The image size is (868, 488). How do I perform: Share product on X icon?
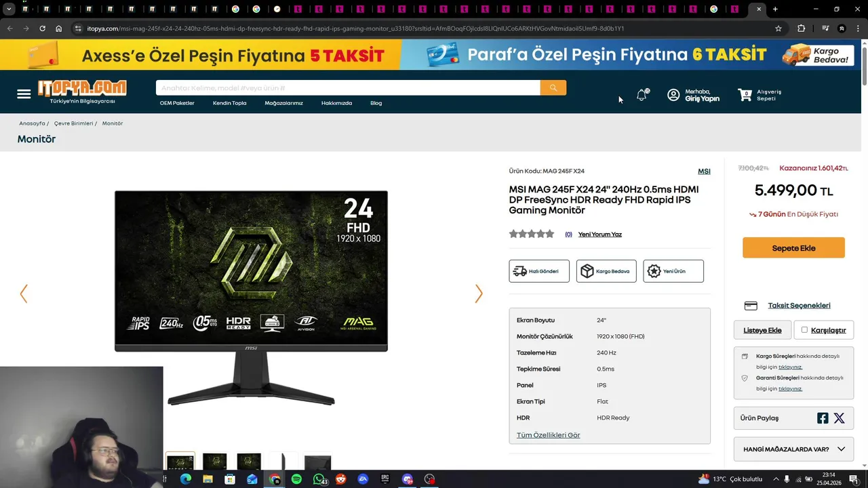click(840, 418)
